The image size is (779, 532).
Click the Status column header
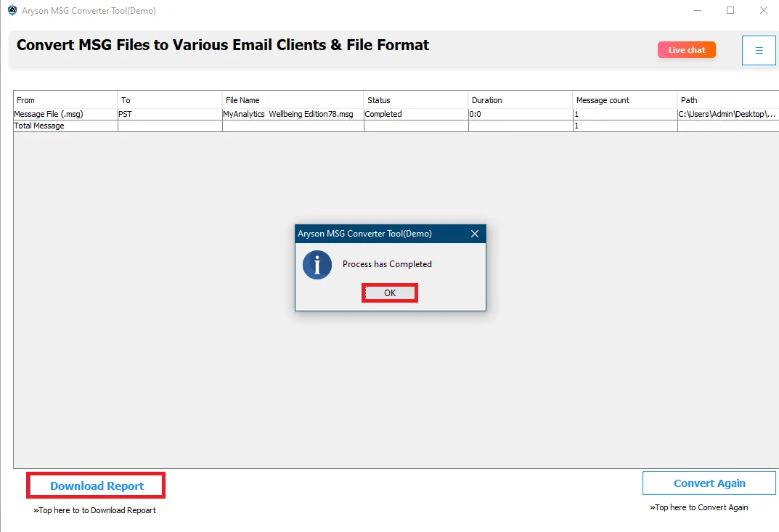pos(416,100)
